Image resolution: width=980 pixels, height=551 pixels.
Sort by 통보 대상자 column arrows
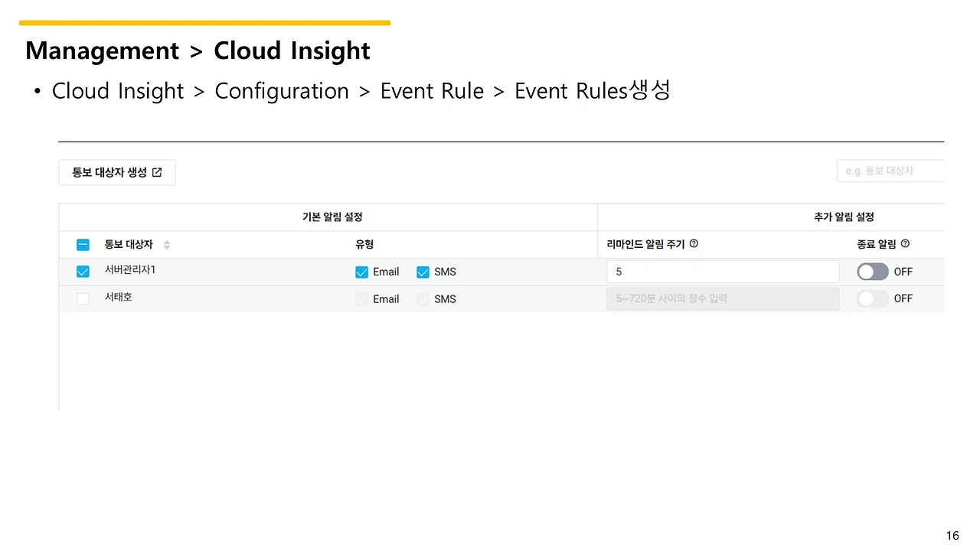click(167, 245)
